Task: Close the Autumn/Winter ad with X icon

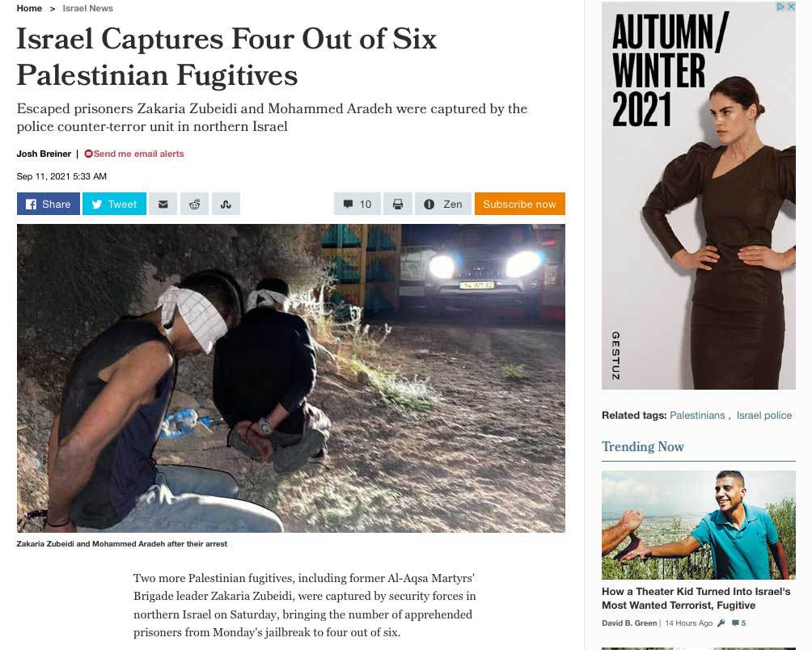Action: pyautogui.click(x=791, y=6)
